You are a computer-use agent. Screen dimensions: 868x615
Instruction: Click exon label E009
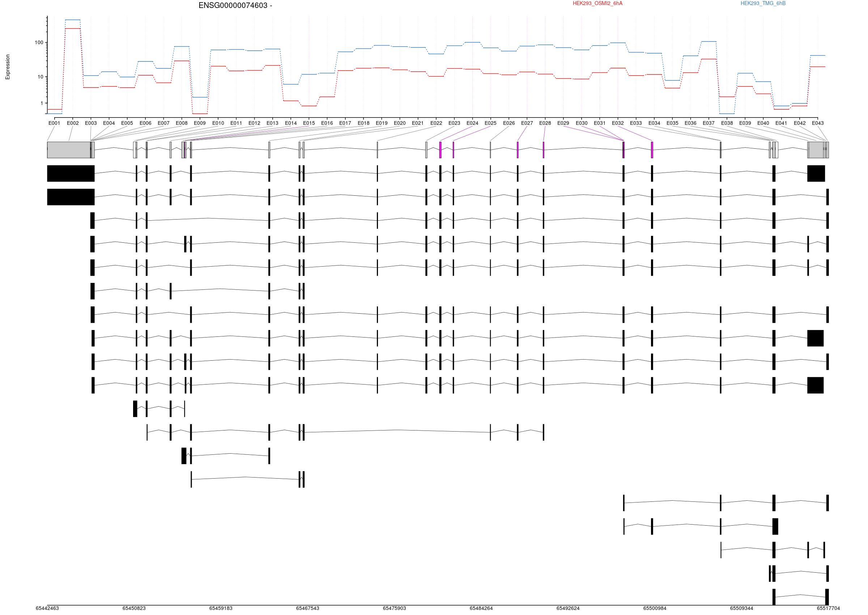pos(200,123)
